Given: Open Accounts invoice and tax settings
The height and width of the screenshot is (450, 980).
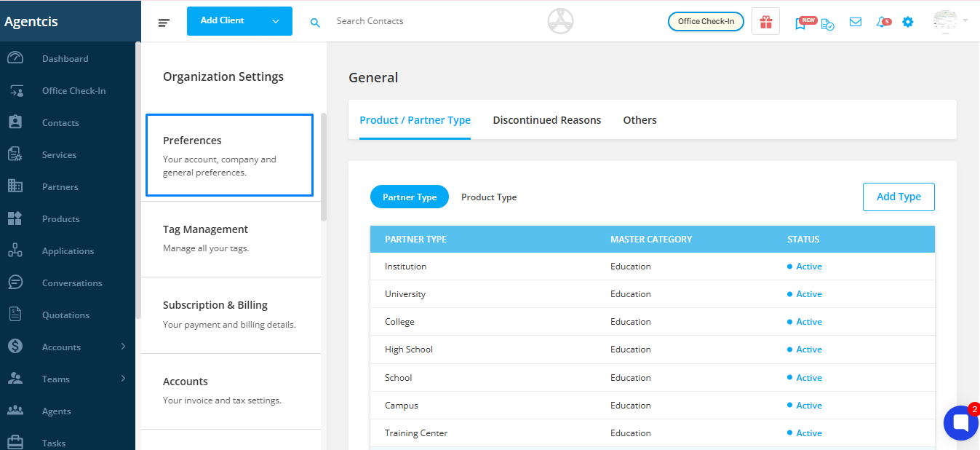Looking at the screenshot, I should click(x=231, y=391).
